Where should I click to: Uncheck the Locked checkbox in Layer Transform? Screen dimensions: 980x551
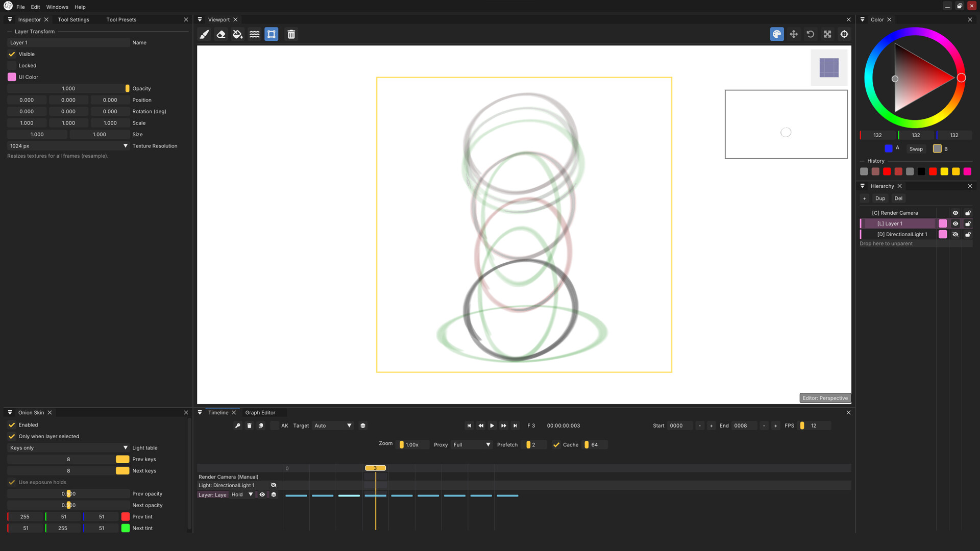coord(12,65)
